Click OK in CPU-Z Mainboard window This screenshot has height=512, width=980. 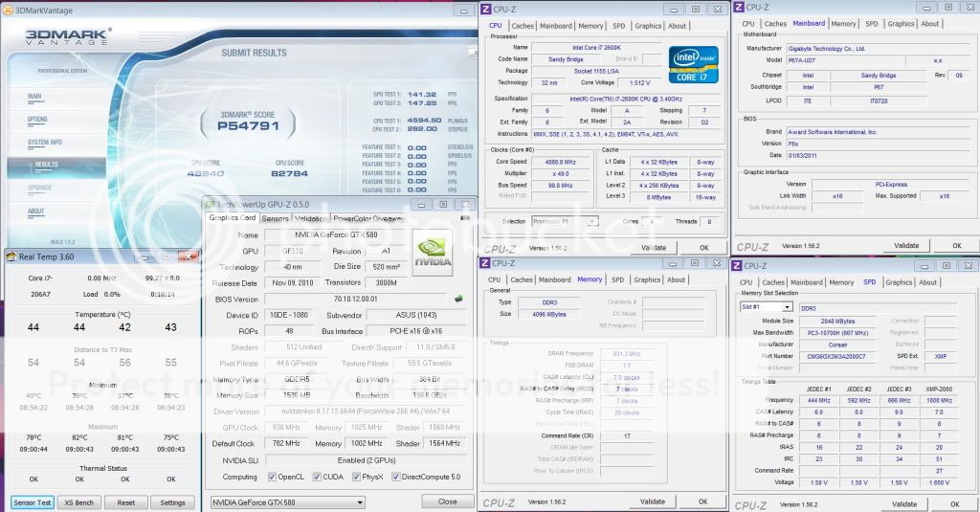(956, 246)
